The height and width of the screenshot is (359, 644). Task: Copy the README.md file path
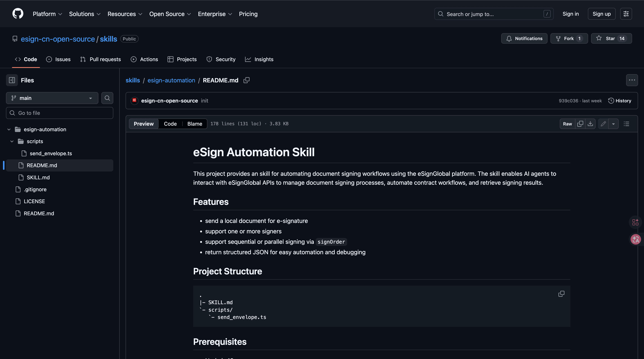[246, 80]
